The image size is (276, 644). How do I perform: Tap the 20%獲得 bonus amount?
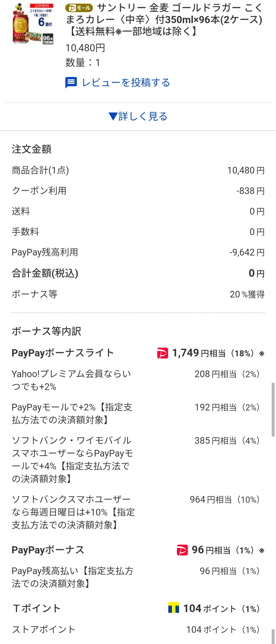point(247,294)
